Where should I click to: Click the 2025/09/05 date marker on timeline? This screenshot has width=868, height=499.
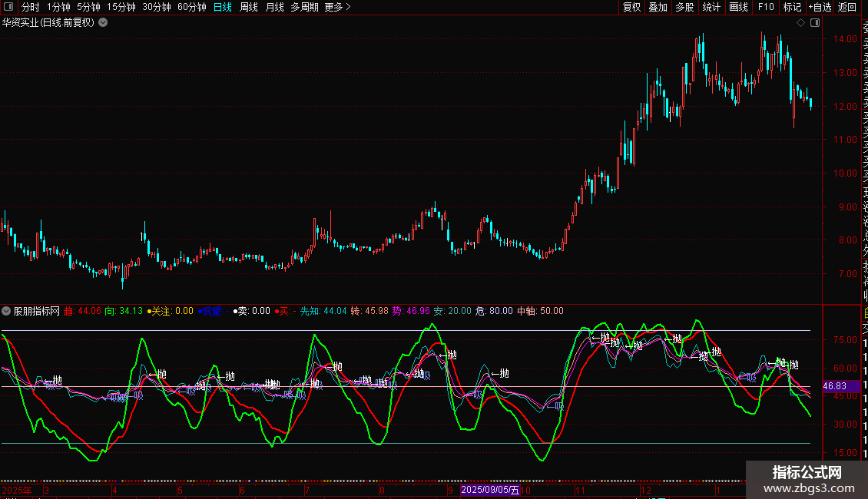coord(490,490)
